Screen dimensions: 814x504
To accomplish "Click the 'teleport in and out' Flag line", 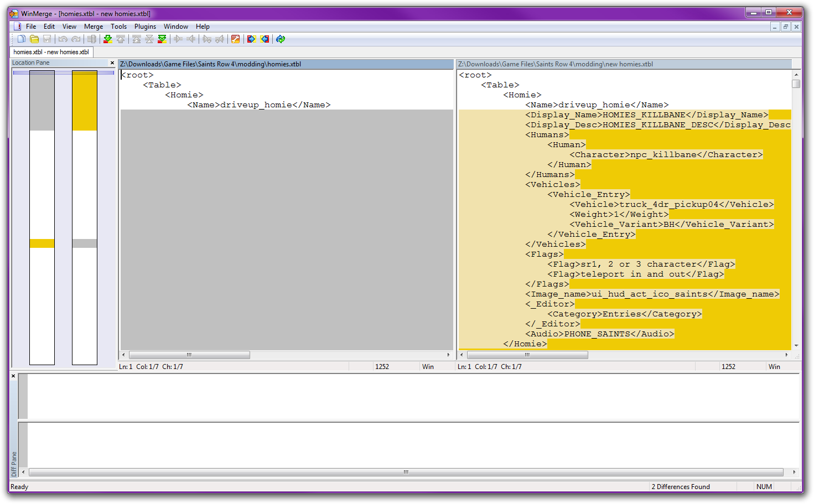I will click(636, 274).
